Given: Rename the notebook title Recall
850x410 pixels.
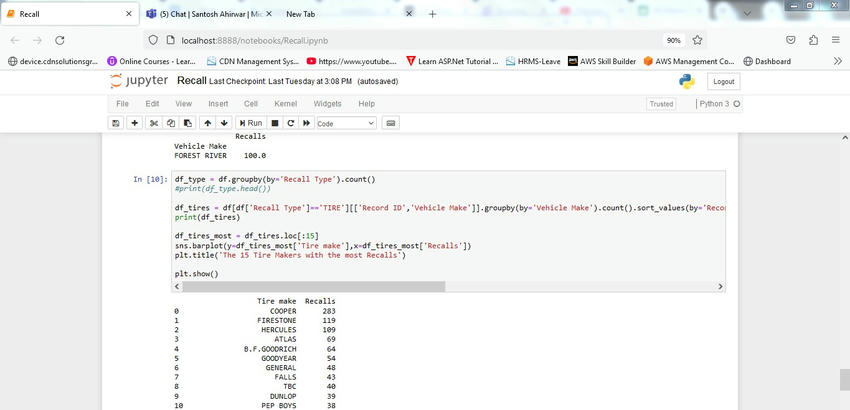Looking at the screenshot, I should coord(191,81).
